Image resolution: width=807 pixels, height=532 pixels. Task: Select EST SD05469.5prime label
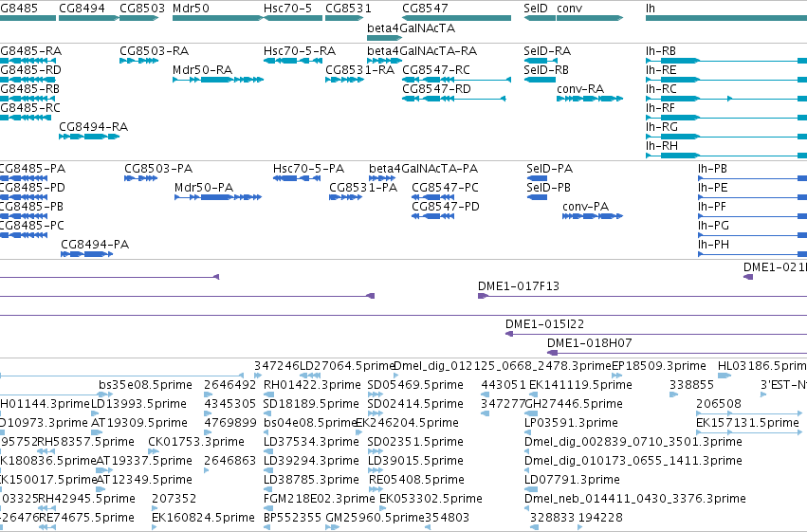tap(415, 385)
